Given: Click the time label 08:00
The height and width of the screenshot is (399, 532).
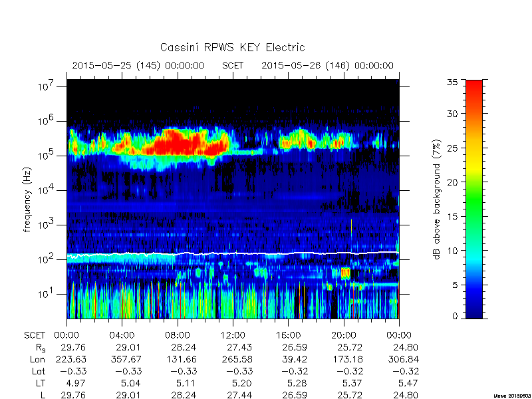Looking at the screenshot, I should point(178,336).
